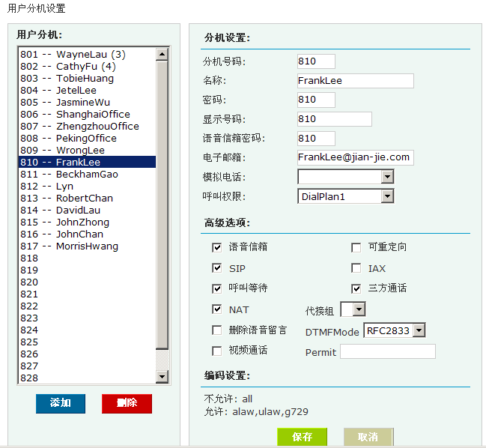Click the Permit input field

pyautogui.click(x=388, y=351)
